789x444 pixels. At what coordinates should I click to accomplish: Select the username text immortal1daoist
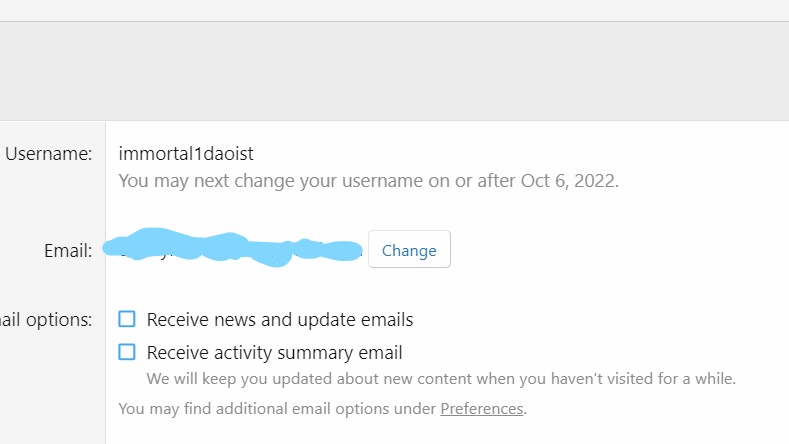[x=185, y=154]
